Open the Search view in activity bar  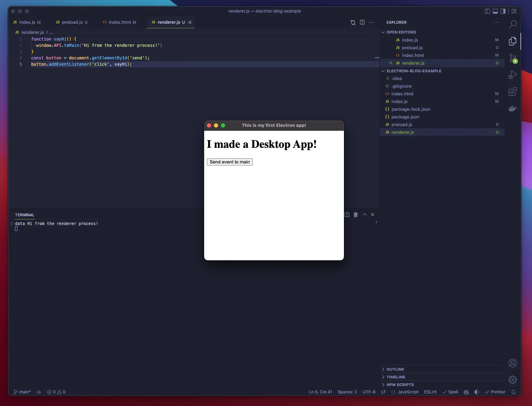pos(513,24)
